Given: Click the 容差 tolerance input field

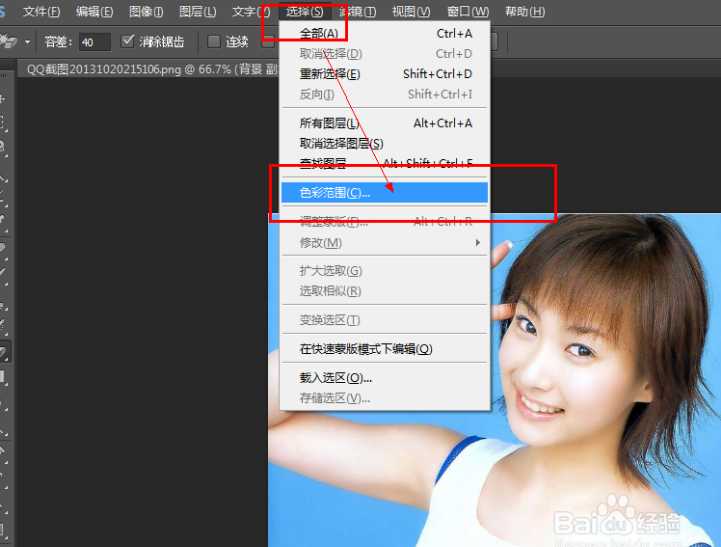Looking at the screenshot, I should pyautogui.click(x=94, y=42).
